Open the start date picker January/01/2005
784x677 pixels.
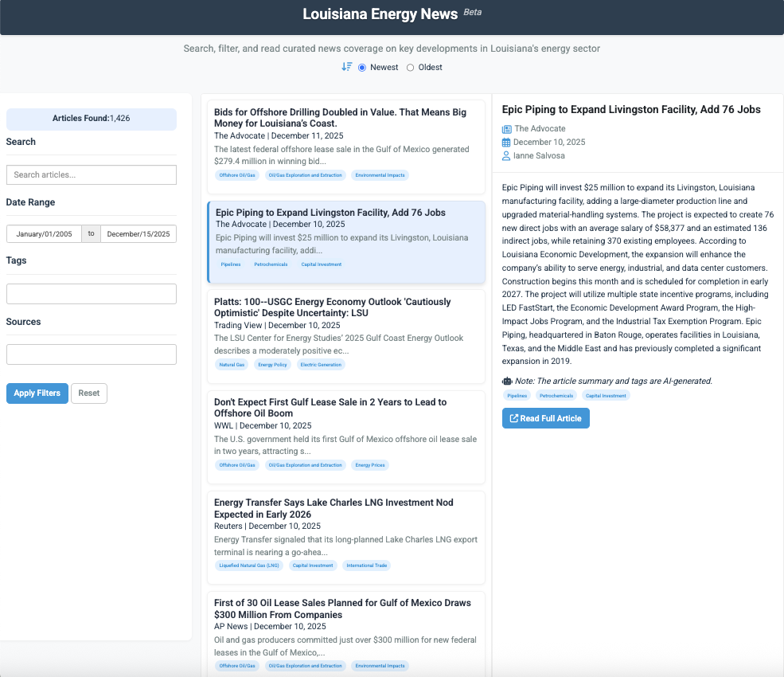44,234
